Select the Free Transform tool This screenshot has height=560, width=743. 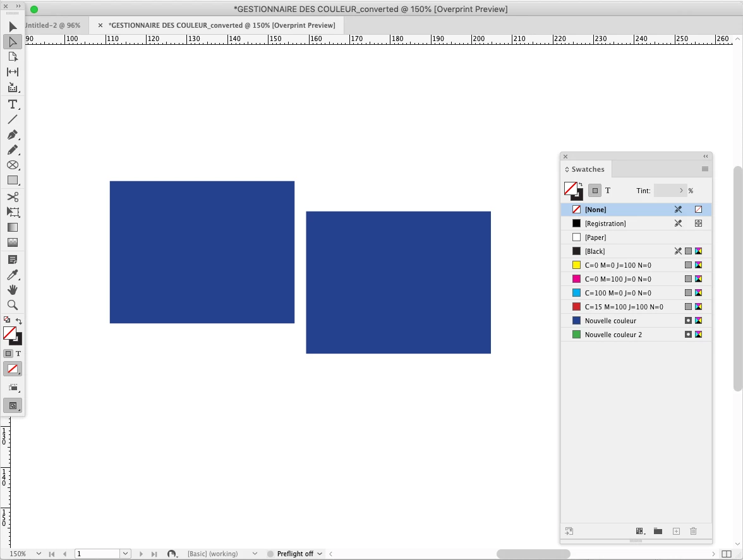13,212
